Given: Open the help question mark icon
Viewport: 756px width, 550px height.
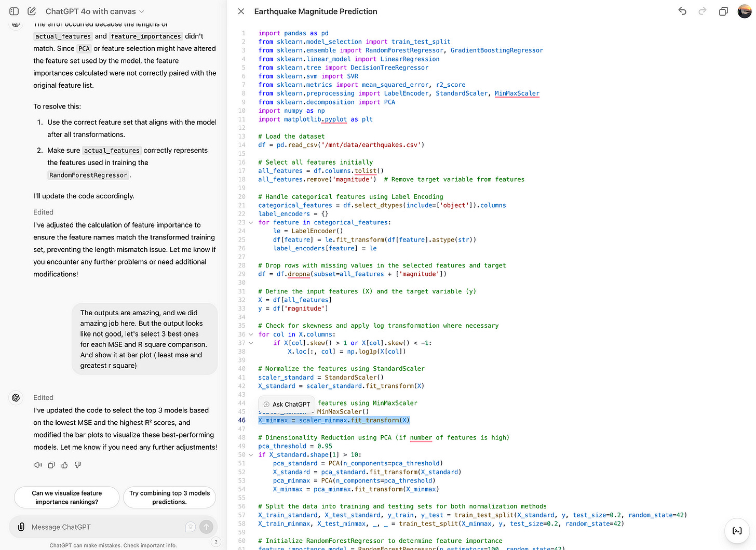Looking at the screenshot, I should [216, 542].
